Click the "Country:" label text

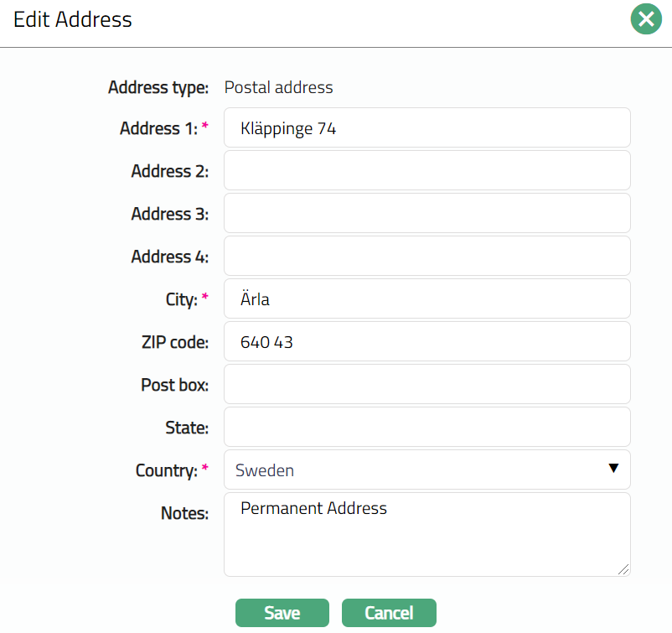tap(166, 470)
